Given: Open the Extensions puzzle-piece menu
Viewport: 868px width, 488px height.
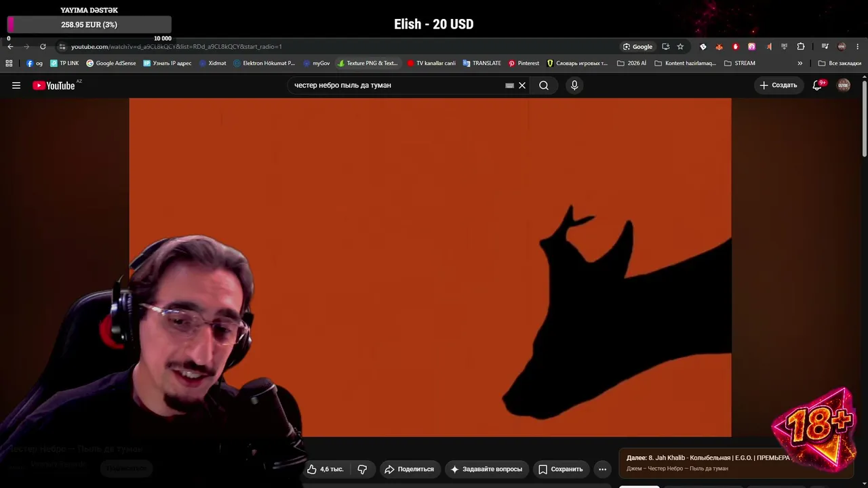Looking at the screenshot, I should point(801,47).
